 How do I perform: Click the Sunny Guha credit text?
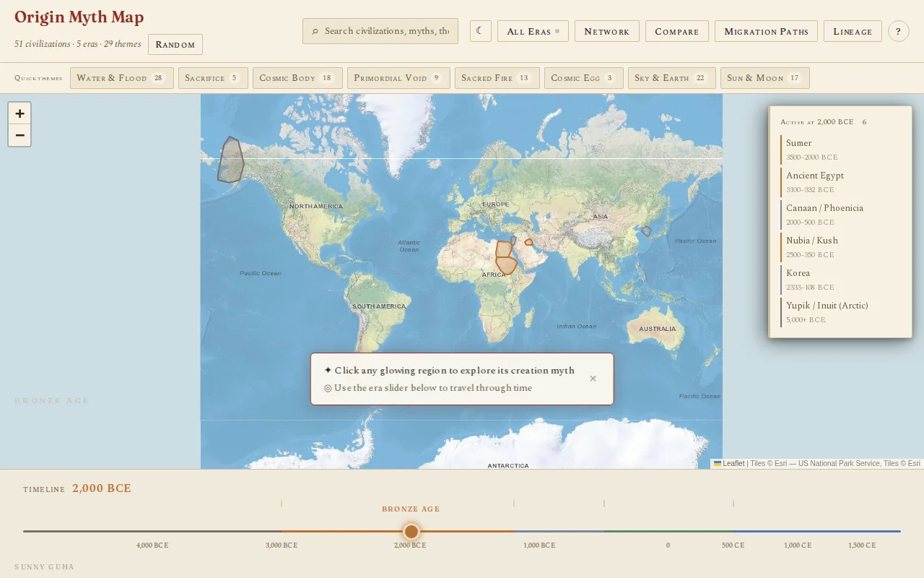(x=44, y=567)
